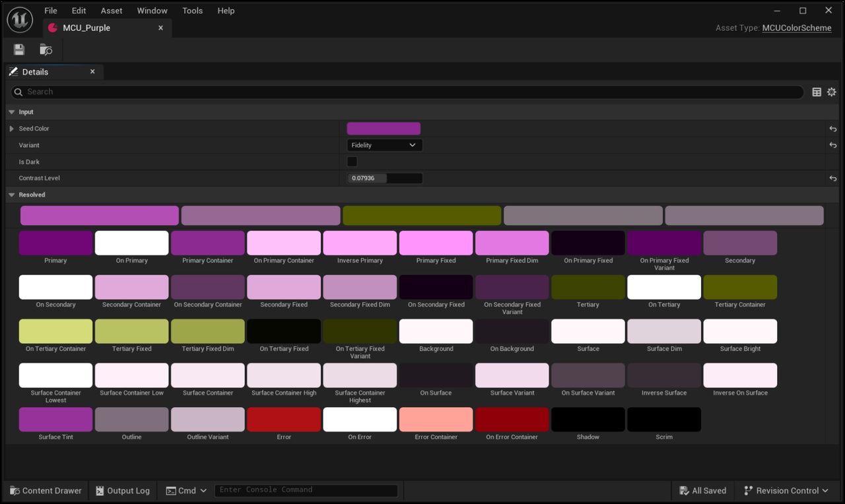Screen dimensions: 845x504
Task: Click the Outline color swatch
Action: click(x=131, y=420)
